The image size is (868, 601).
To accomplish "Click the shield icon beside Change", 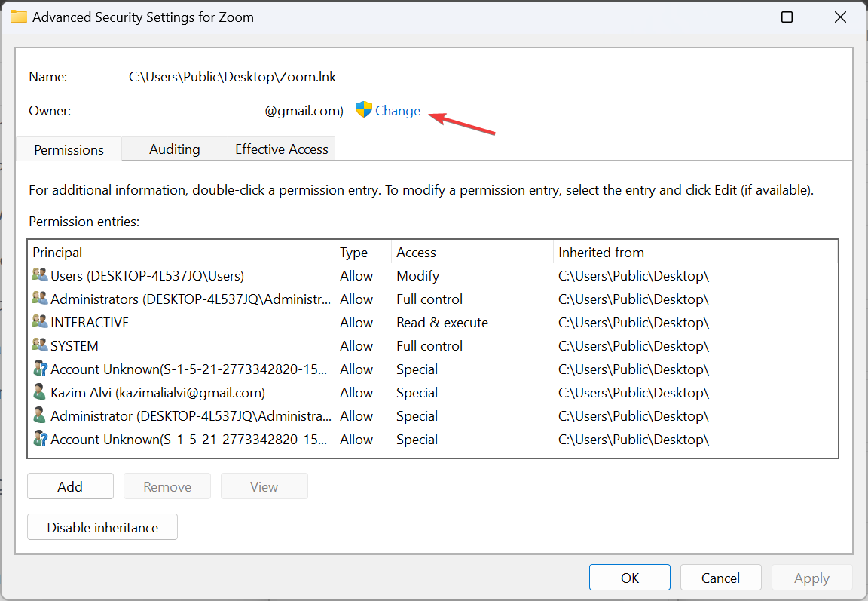I will pos(364,109).
